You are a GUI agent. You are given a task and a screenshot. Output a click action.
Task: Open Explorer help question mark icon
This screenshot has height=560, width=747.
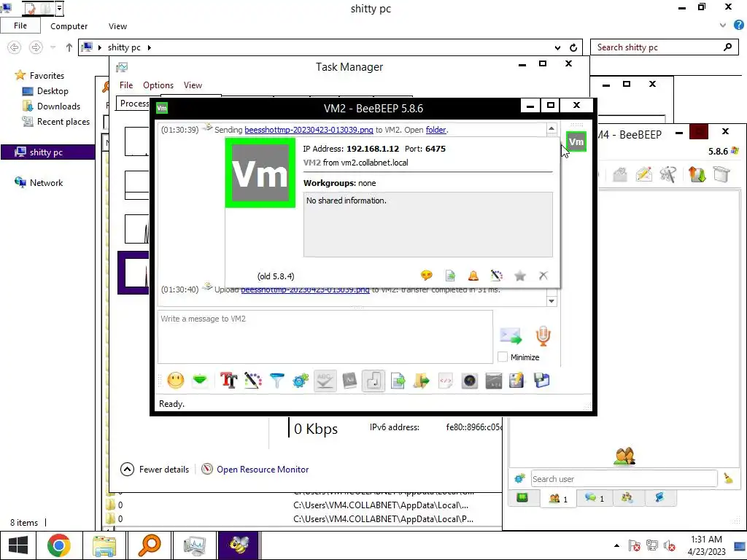738,26
